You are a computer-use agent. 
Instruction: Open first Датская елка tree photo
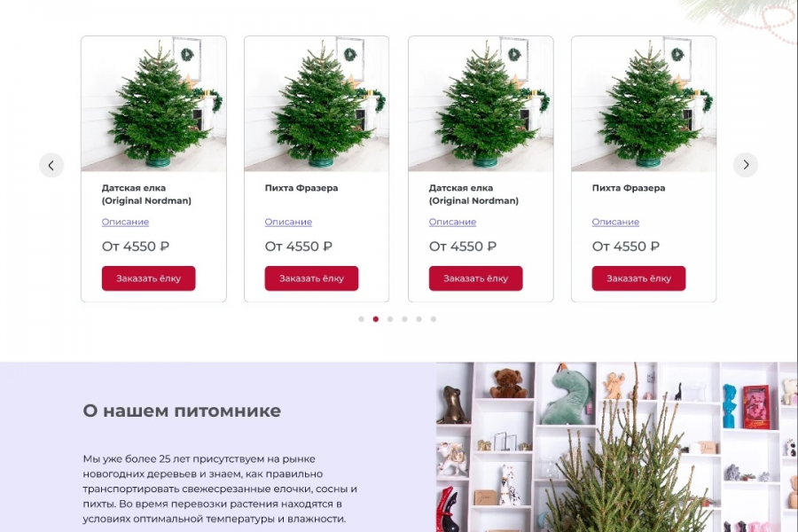click(x=153, y=104)
